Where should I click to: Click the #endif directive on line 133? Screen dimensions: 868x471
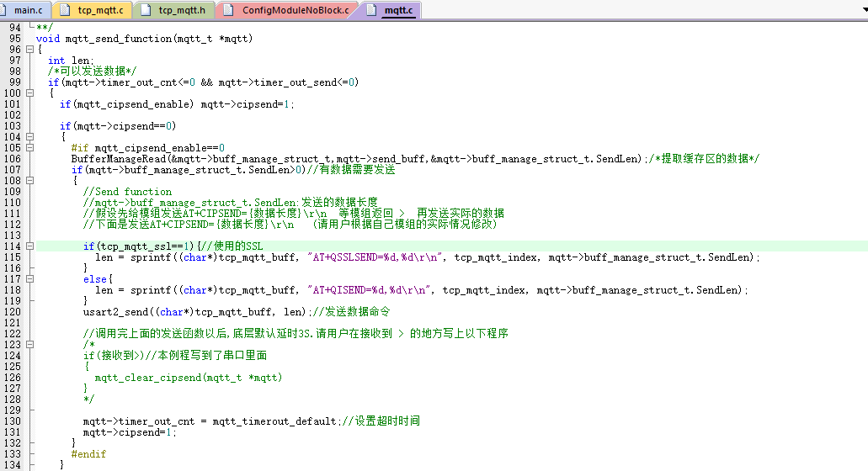(x=89, y=454)
